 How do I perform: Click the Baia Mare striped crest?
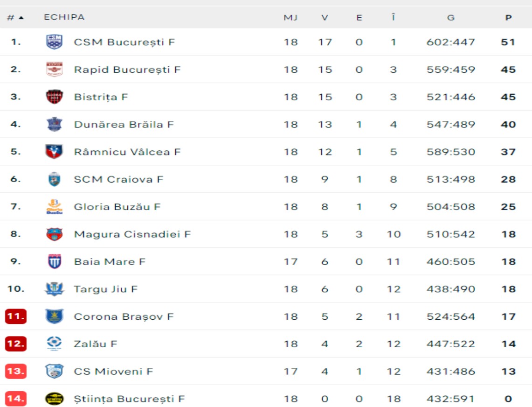point(54,262)
